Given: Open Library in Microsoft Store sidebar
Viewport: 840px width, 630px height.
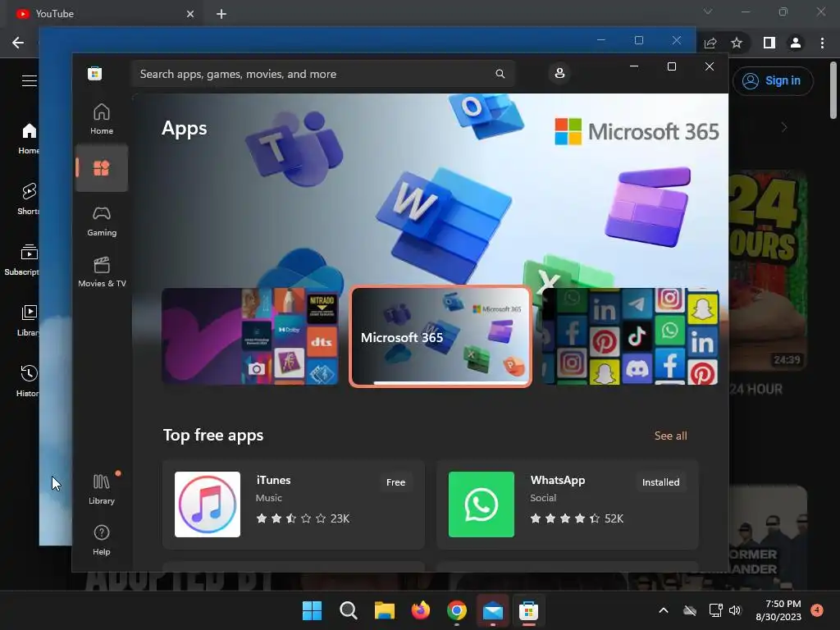Looking at the screenshot, I should coord(101,489).
